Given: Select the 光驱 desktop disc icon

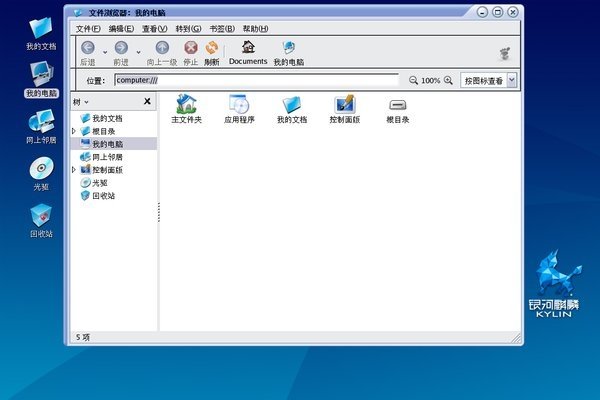Looking at the screenshot, I should pos(41,173).
